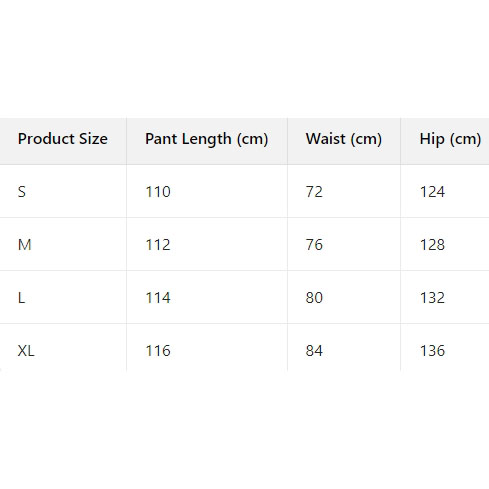
Task: Click waist value 80
Action: (314, 298)
